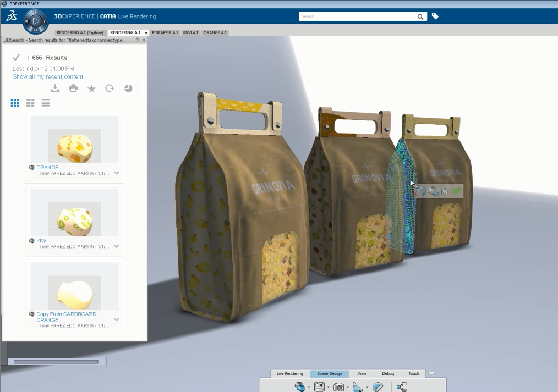
Task: Click the top search input field
Action: (358, 16)
